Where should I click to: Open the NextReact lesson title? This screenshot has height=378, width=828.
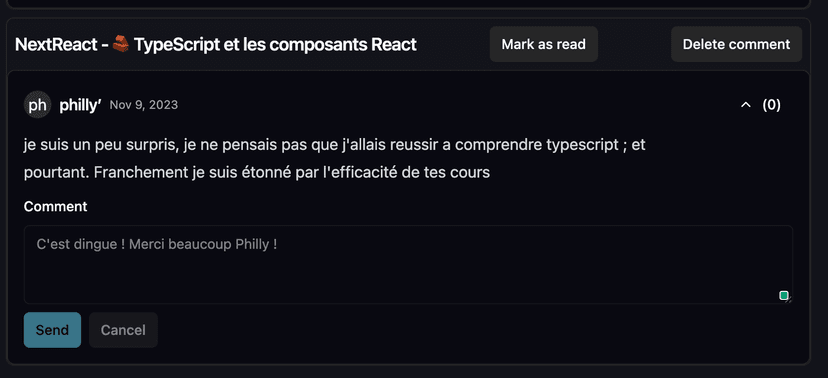tap(216, 44)
